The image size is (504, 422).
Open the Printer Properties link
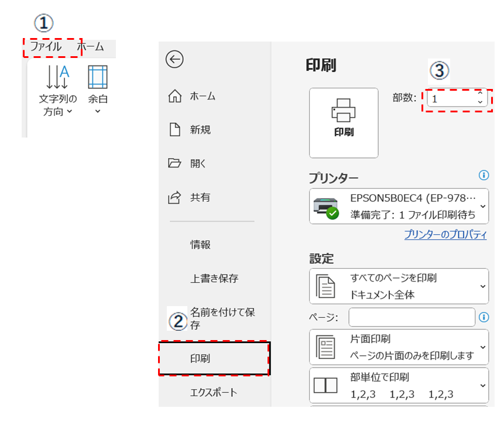[x=445, y=235]
